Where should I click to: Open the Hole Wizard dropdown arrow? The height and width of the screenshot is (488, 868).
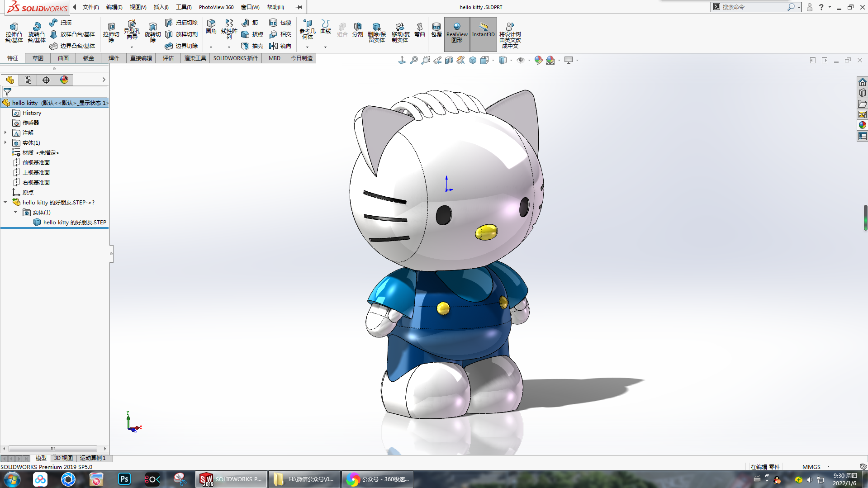pos(132,47)
